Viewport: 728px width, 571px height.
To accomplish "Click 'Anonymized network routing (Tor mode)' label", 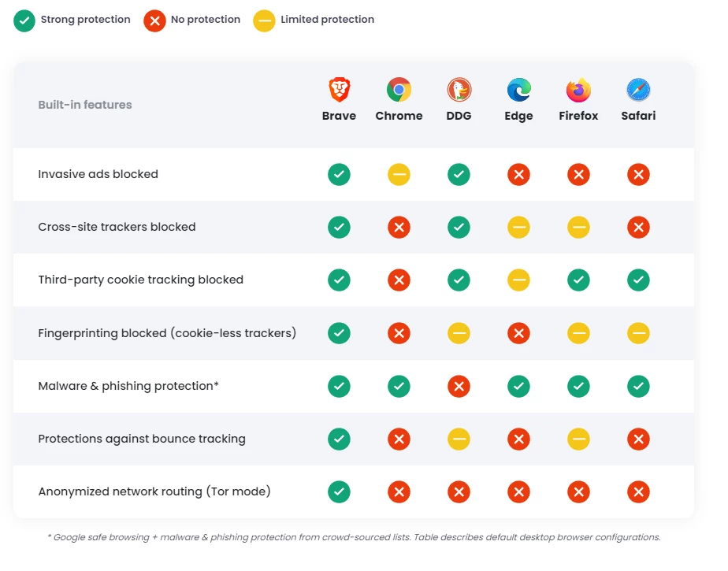I will pos(154,491).
